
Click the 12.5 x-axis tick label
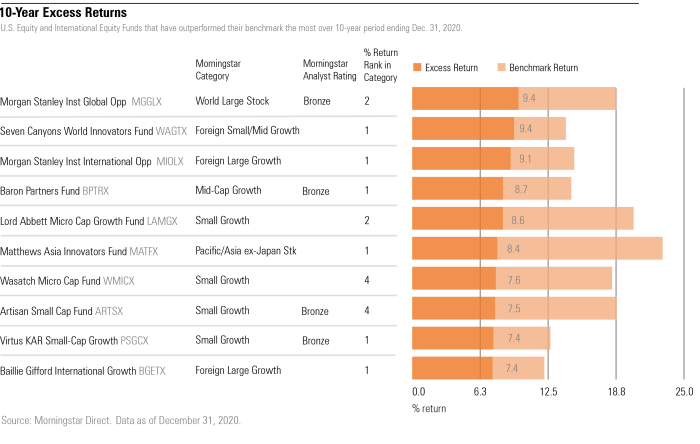pos(547,392)
